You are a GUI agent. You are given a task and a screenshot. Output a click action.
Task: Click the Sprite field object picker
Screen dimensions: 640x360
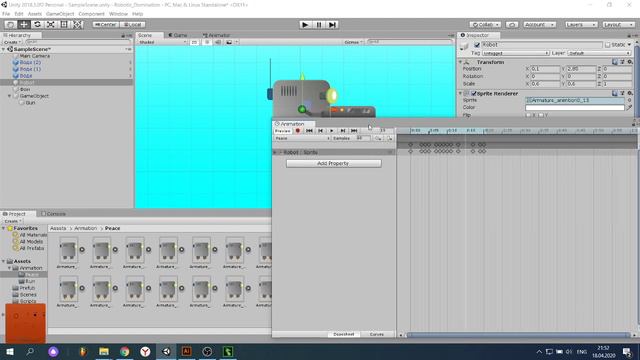(x=629, y=100)
